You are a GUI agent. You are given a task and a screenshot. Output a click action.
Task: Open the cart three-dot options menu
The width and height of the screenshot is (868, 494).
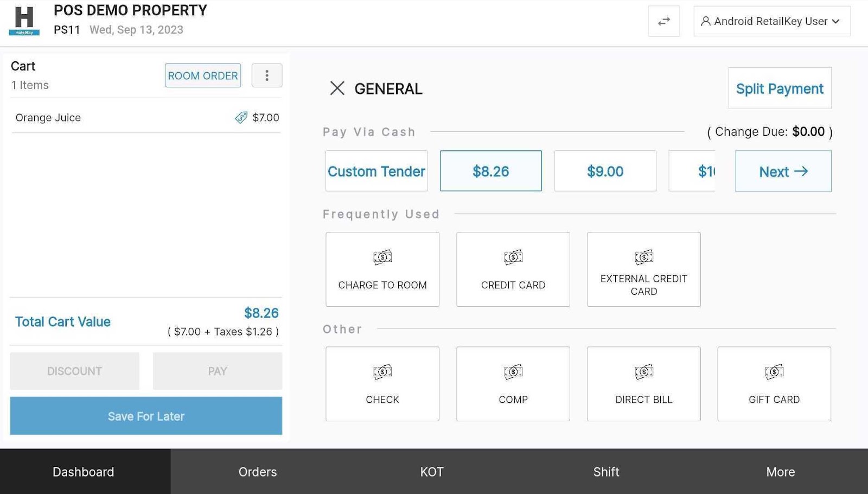[266, 75]
